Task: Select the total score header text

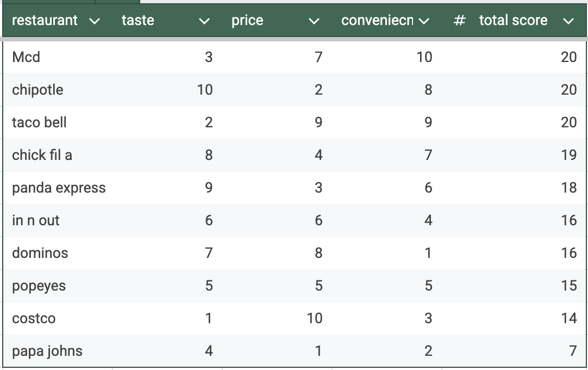Action: [513, 21]
